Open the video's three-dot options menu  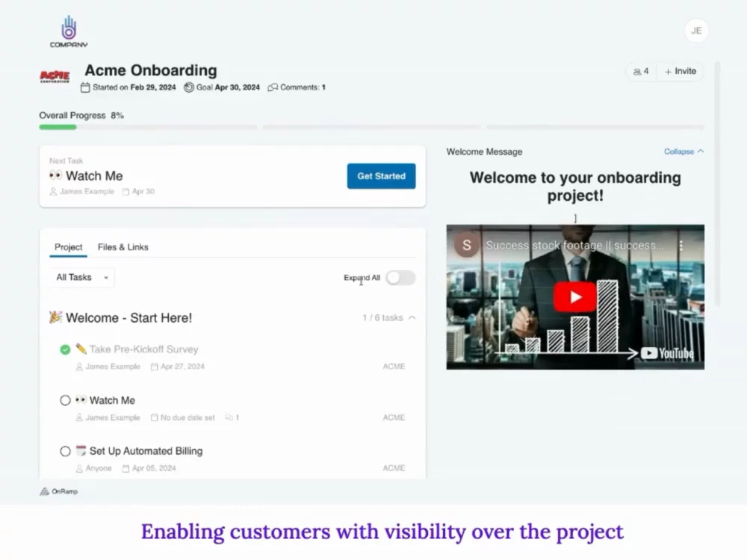pos(681,246)
